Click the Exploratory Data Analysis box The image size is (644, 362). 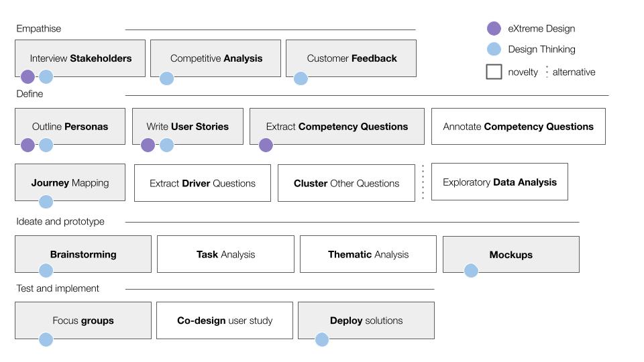click(x=499, y=182)
